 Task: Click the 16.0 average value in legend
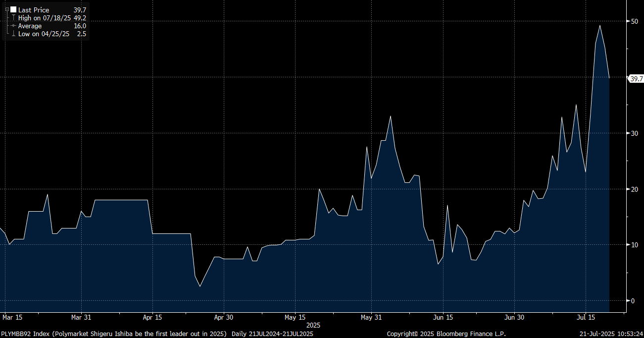80,26
